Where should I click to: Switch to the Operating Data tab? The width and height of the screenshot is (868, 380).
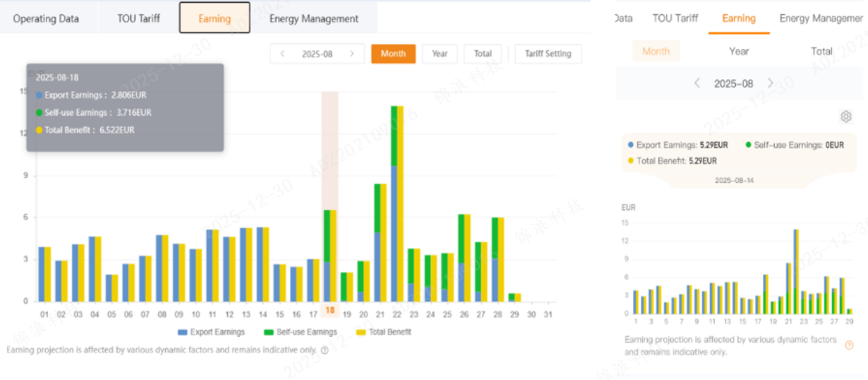pyautogui.click(x=46, y=18)
